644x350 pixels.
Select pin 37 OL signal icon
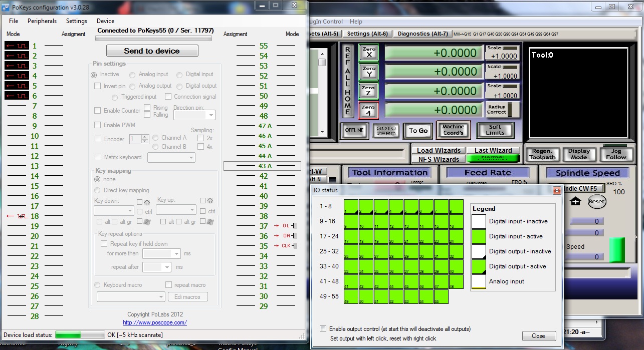click(286, 226)
